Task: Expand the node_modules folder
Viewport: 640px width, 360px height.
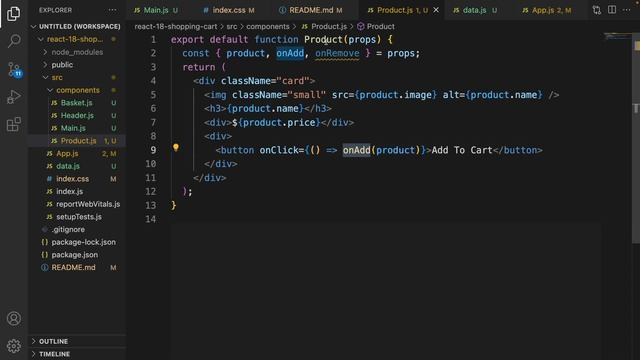Action: 77,52
